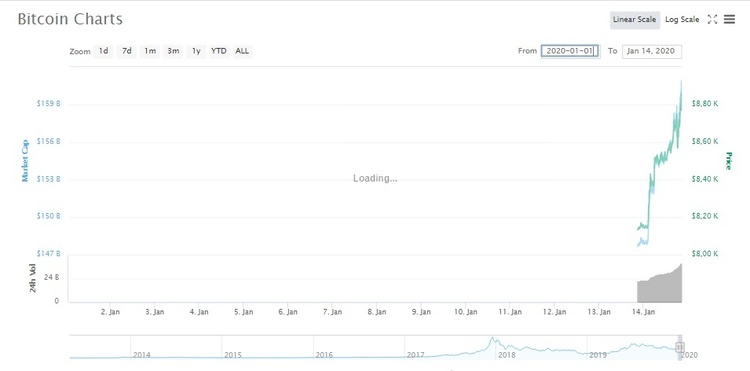
Task: Click the 5. Jan x-axis label
Action: point(243,312)
